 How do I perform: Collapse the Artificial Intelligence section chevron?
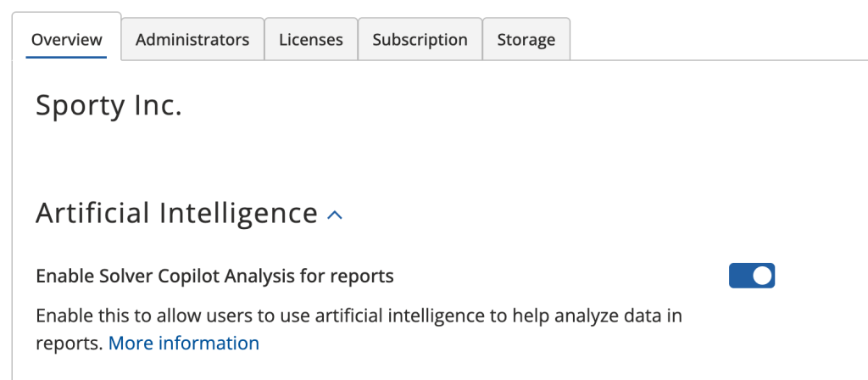pyautogui.click(x=335, y=215)
